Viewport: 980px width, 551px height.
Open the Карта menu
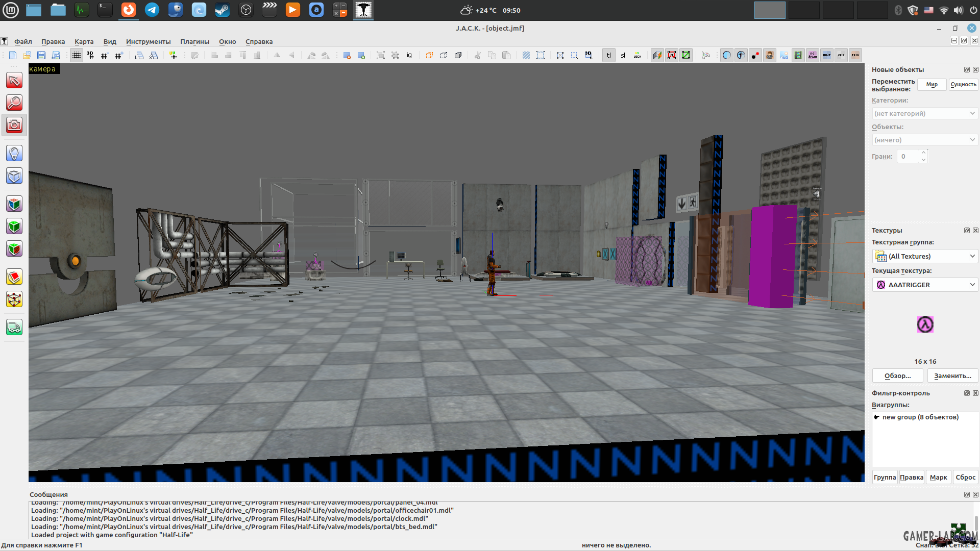[x=84, y=42]
